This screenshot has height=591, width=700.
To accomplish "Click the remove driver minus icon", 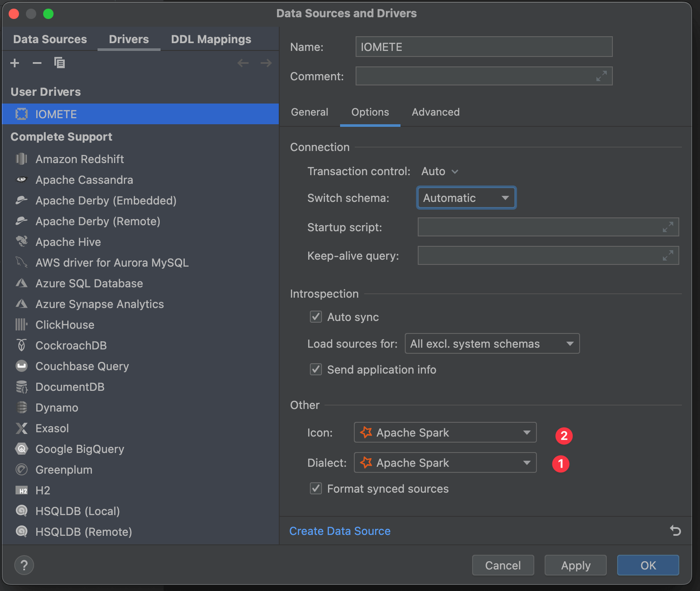I will (37, 63).
